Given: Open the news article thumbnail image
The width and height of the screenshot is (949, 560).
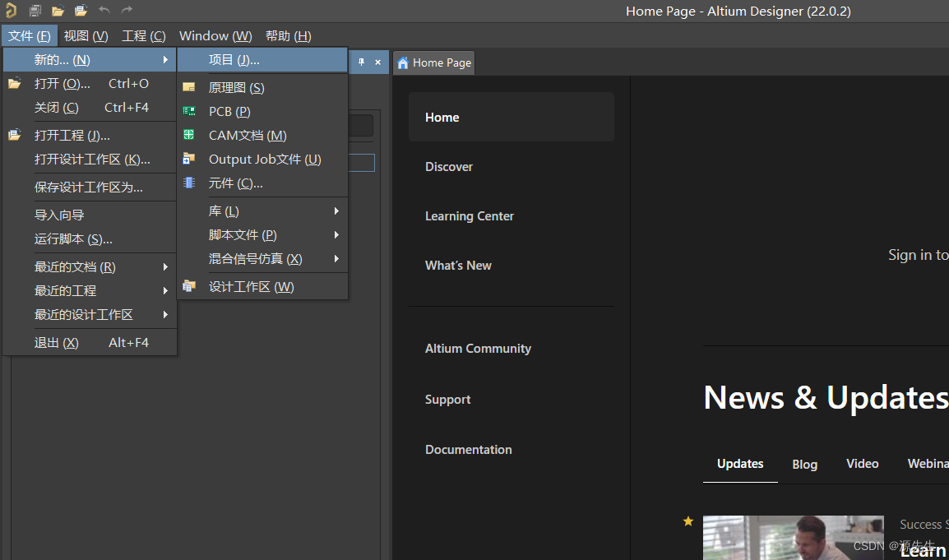Looking at the screenshot, I should 794,538.
